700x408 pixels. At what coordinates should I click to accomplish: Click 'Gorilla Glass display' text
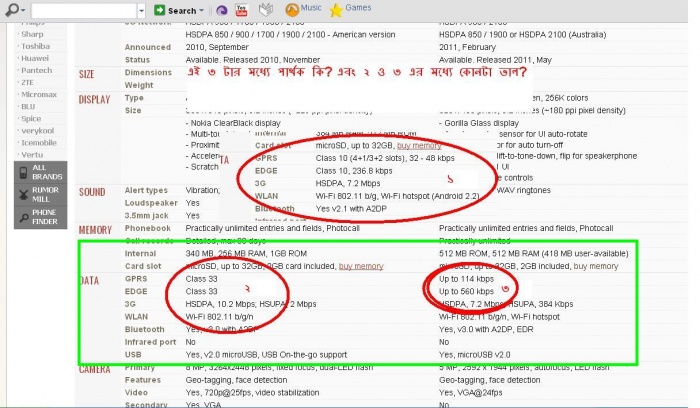click(481, 123)
